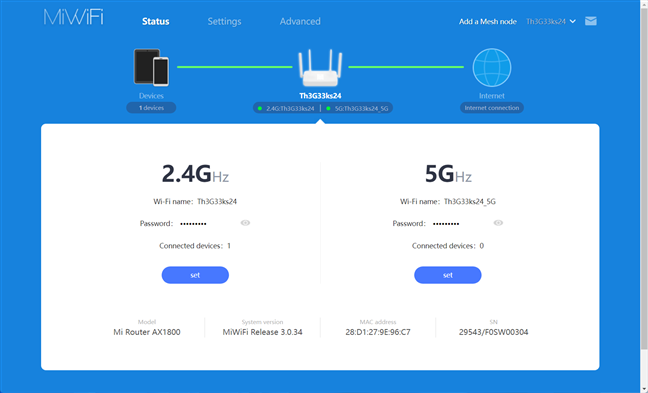The height and width of the screenshot is (393, 648).
Task: Click the set button under 5GHz
Action: (448, 275)
